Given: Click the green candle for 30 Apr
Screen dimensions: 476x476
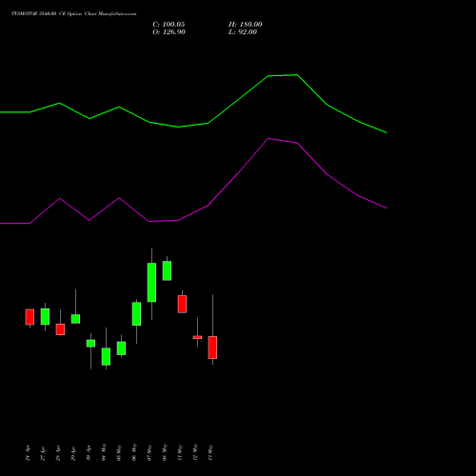Looking at the screenshot, I should 90,344.
